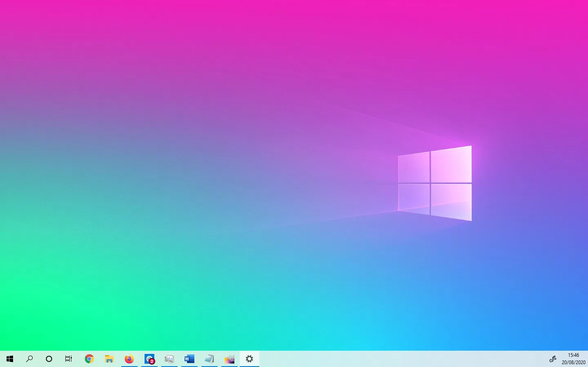Select the colorful image editor taskbar icon
This screenshot has width=588, height=367.
click(x=229, y=359)
